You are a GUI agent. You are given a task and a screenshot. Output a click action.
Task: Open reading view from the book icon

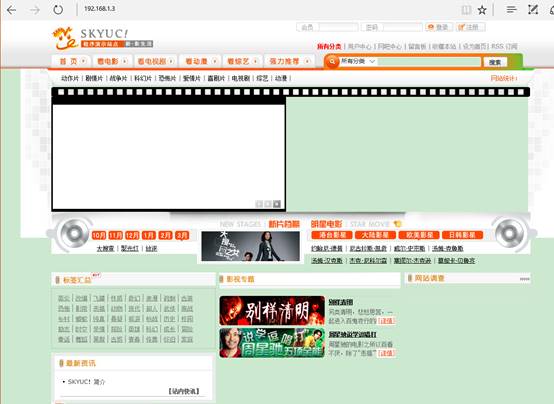466,10
